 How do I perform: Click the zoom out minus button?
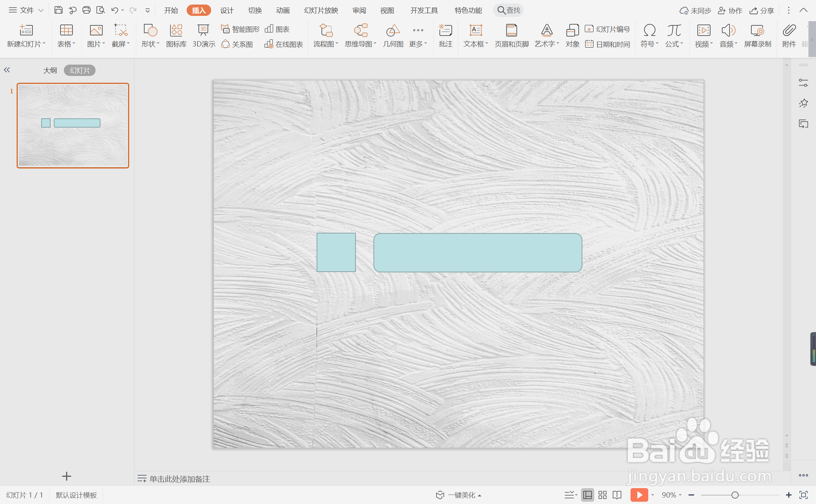(691, 495)
